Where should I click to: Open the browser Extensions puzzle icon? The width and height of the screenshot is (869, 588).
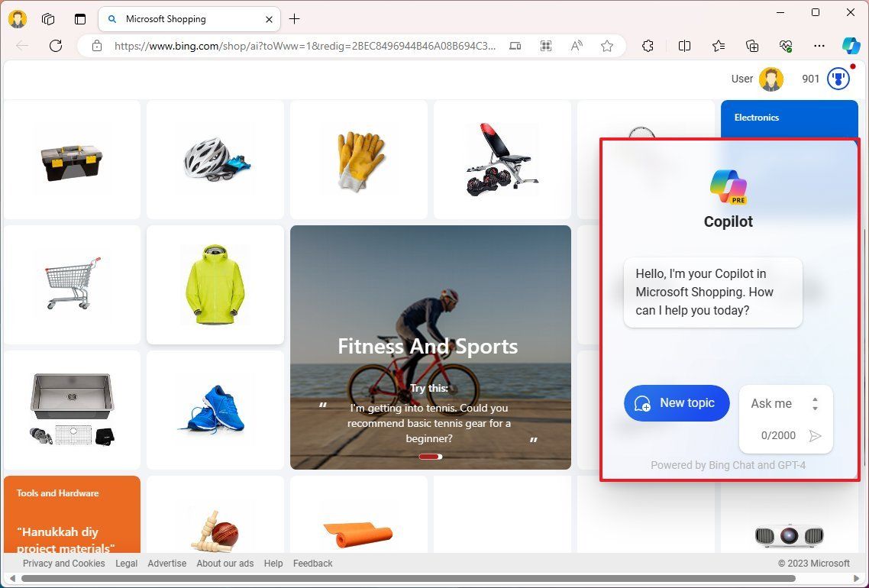[648, 46]
